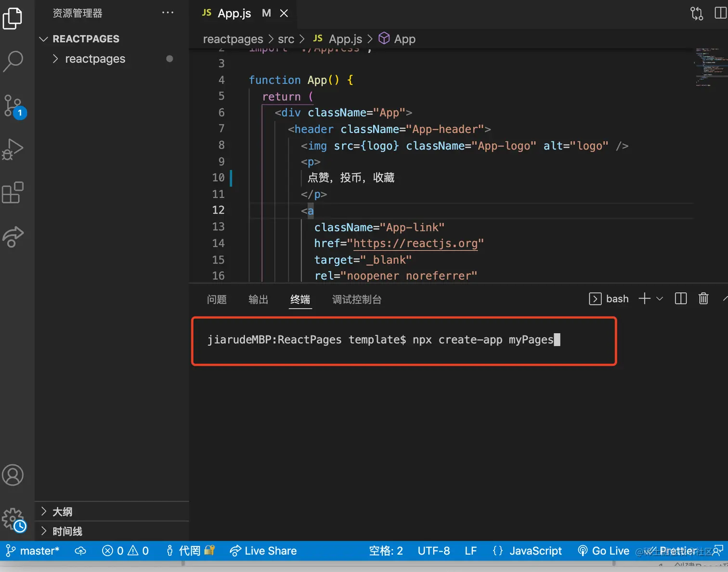Screen dimensions: 728x572
Task: Select the App.js editor tab
Action: (243, 13)
